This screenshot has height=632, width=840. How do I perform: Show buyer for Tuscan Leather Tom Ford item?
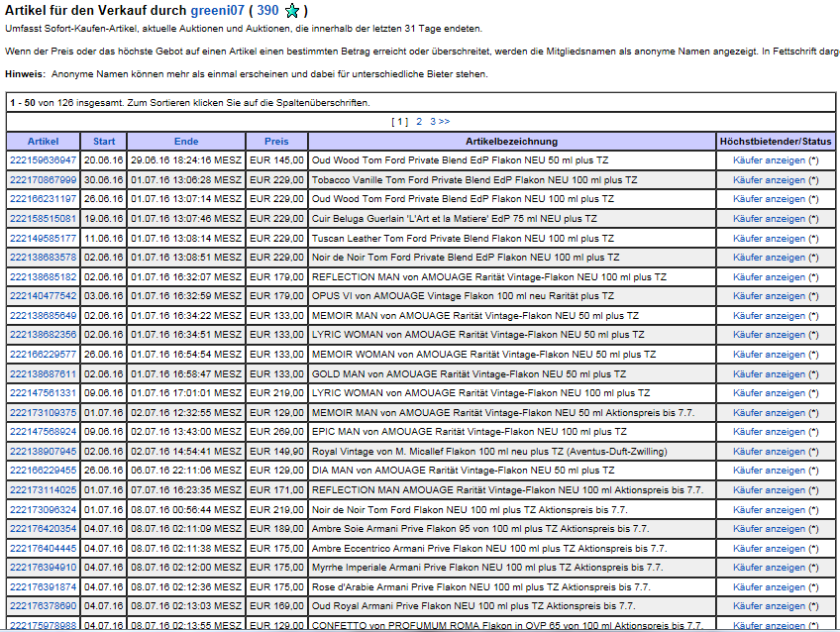pyautogui.click(x=769, y=239)
